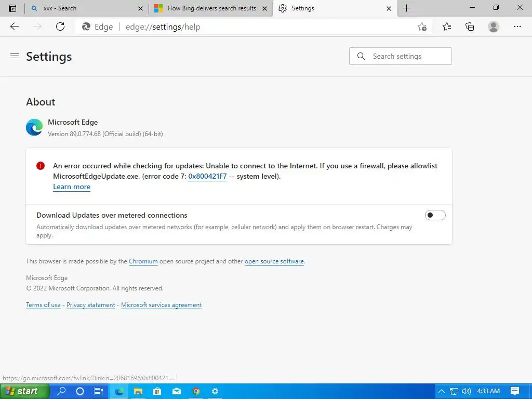Open File Explorer from taskbar
Screen dimensions: 532x399
coord(138,391)
